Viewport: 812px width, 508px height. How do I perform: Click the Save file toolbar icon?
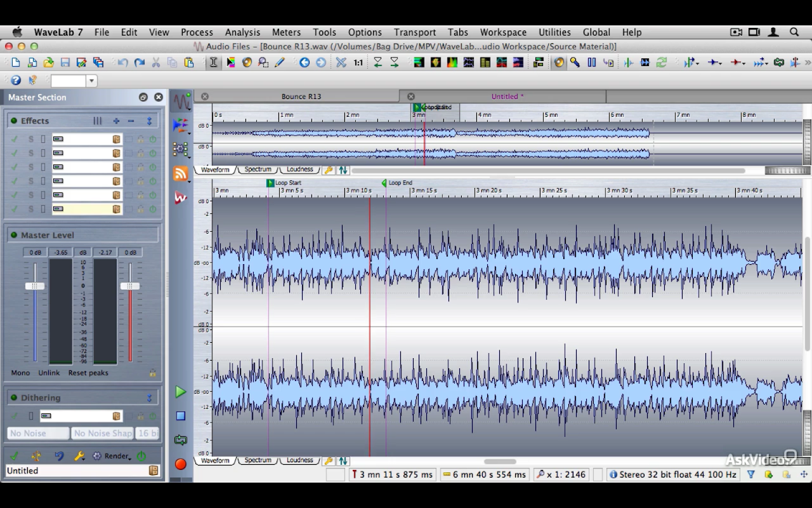tap(65, 62)
